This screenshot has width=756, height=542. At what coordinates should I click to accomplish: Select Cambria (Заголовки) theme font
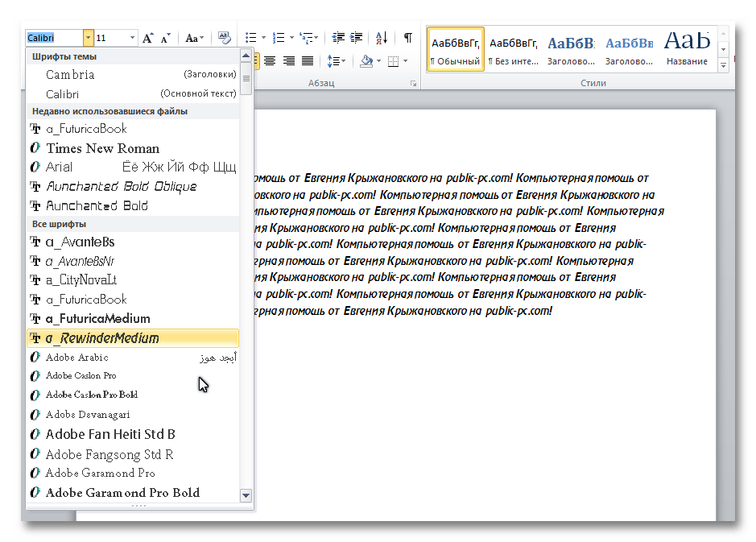(x=133, y=75)
